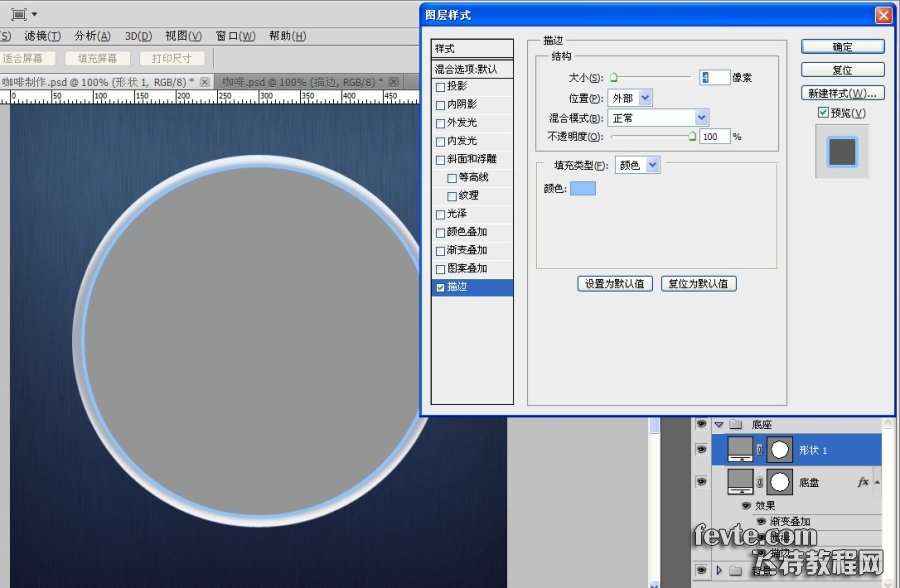Click the 大小 size pixel input field
The width and height of the screenshot is (900, 588).
pyautogui.click(x=714, y=77)
